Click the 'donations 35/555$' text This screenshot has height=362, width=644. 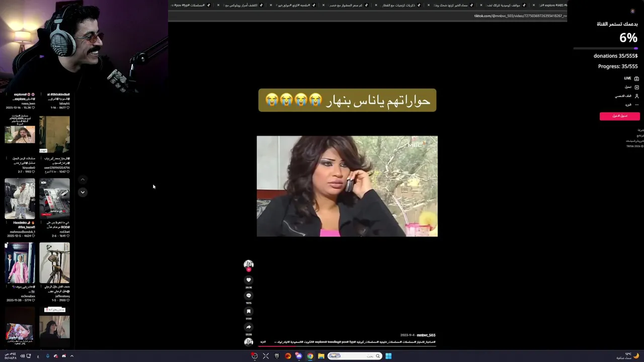coord(615,56)
